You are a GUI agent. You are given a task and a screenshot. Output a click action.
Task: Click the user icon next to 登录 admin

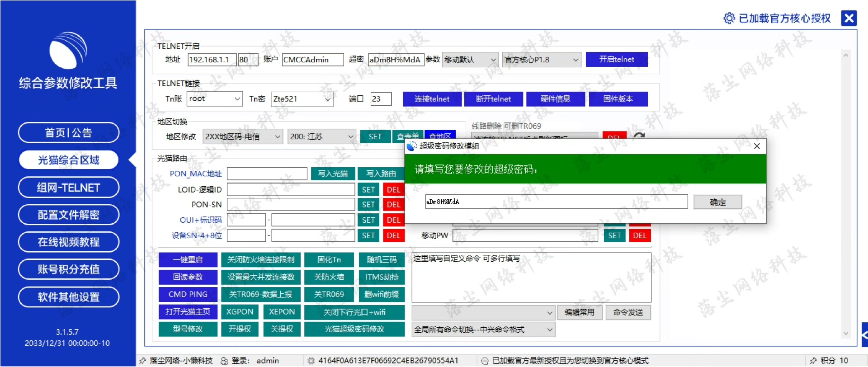pos(224,361)
